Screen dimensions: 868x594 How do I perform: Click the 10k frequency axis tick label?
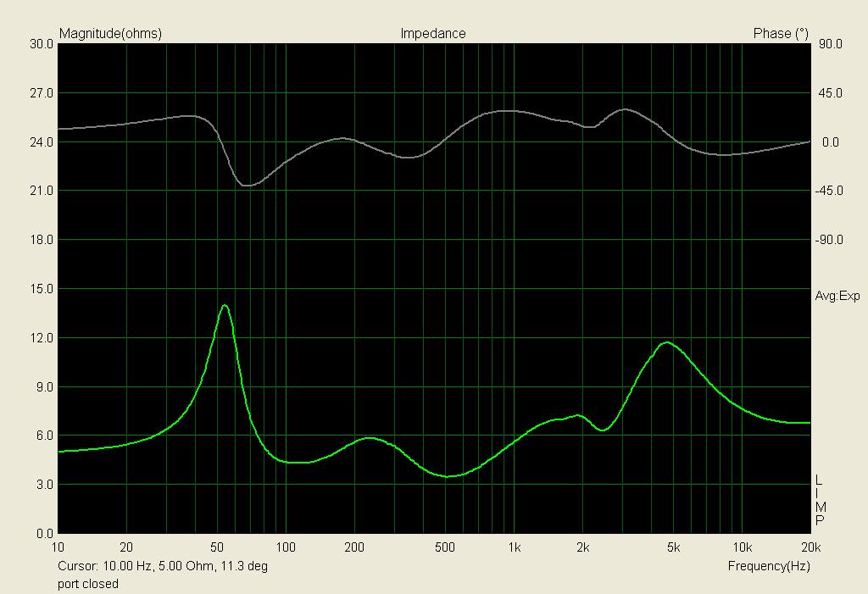pyautogui.click(x=743, y=547)
